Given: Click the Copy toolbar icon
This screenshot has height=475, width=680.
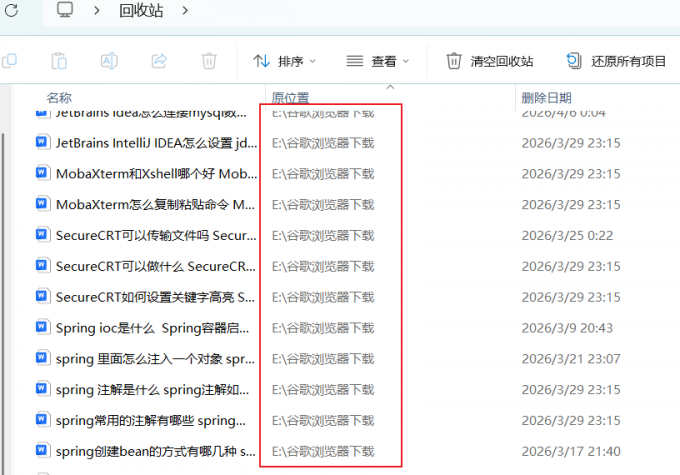Looking at the screenshot, I should pyautogui.click(x=10, y=61).
